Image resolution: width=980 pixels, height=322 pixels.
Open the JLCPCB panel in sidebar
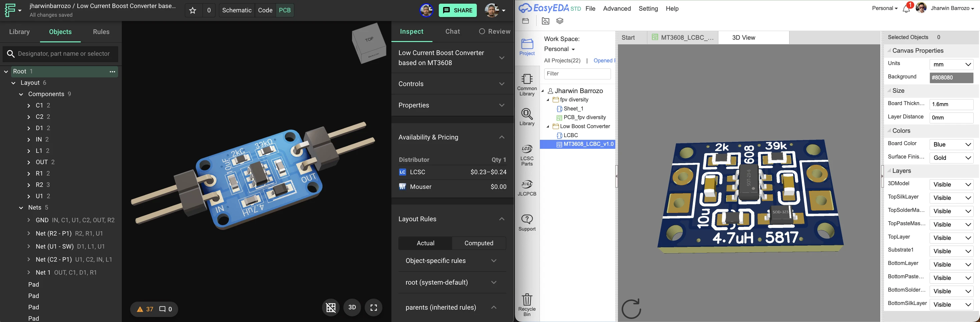point(527,187)
